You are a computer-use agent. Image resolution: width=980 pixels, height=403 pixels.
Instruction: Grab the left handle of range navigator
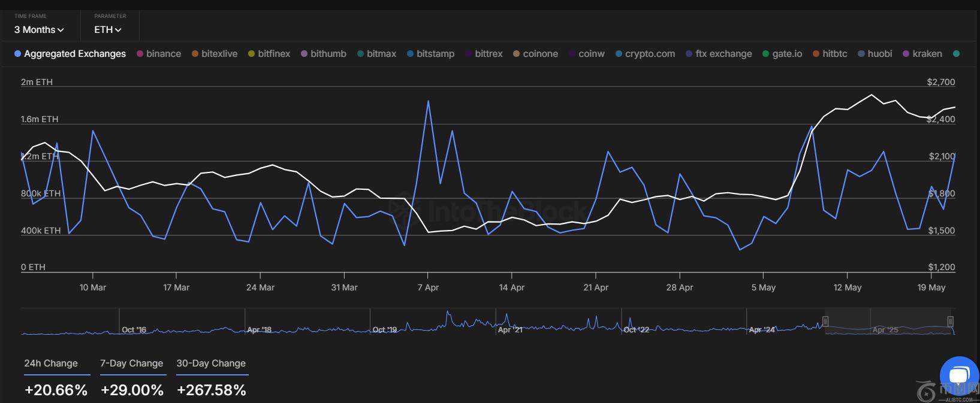click(825, 322)
